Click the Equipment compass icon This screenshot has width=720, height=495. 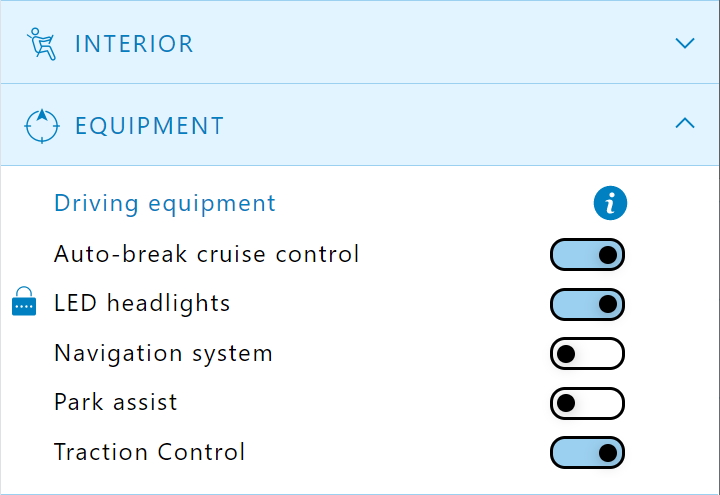42,125
